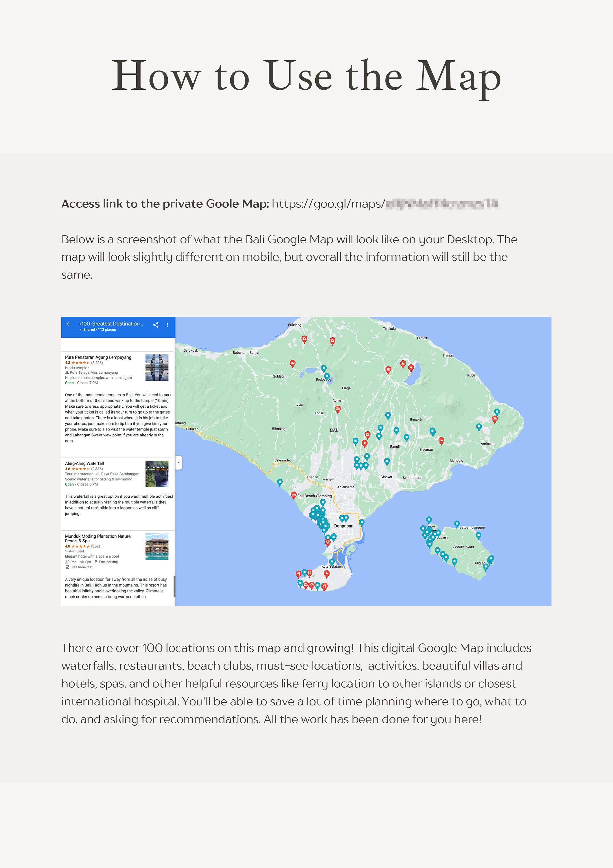
Task: Select the Pool amenity icon in Munduk listing
Action: [x=67, y=562]
